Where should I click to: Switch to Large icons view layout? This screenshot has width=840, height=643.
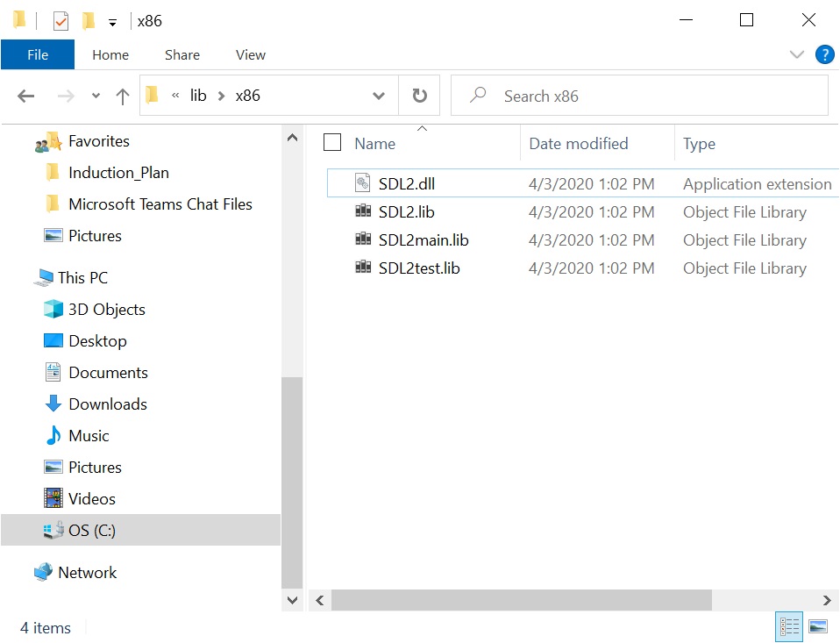pos(817,625)
